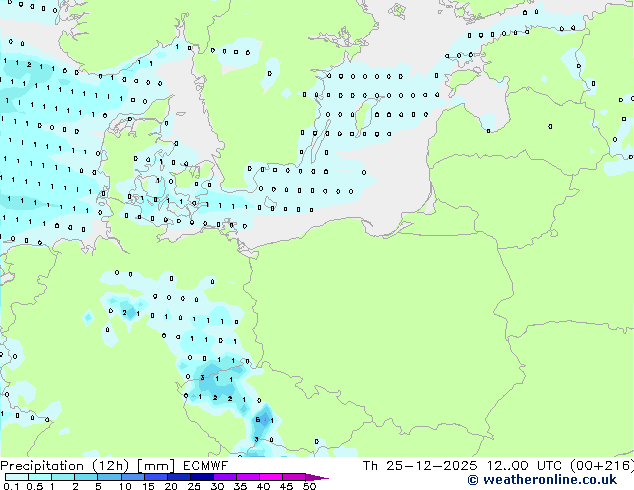This screenshot has height=490, width=634.
Task: Select the legend value '10'
Action: pos(125,486)
